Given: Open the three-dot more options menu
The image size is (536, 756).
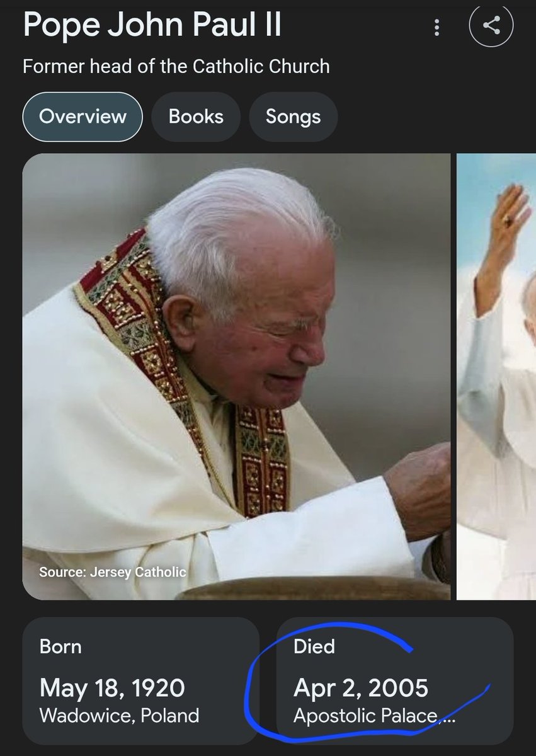Looking at the screenshot, I should [x=436, y=27].
